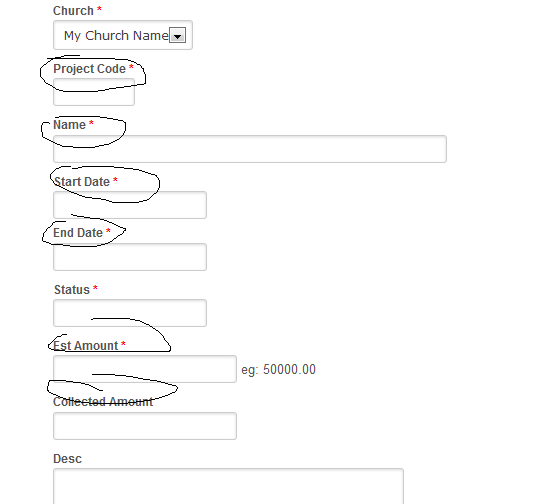Click the Name field label
Image resolution: width=550 pixels, height=504 pixels.
click(69, 125)
